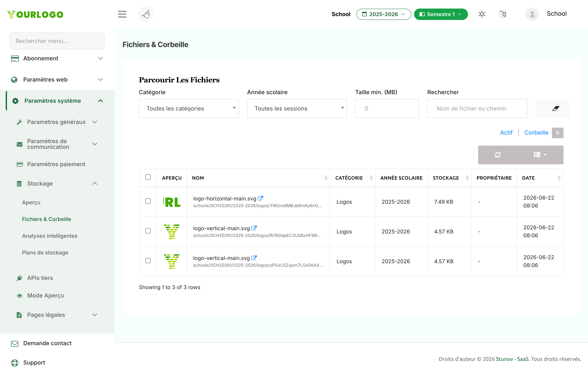The width and height of the screenshot is (588, 367).
Task: Open external link for logo-horizontal-main.svg
Action: (260, 198)
